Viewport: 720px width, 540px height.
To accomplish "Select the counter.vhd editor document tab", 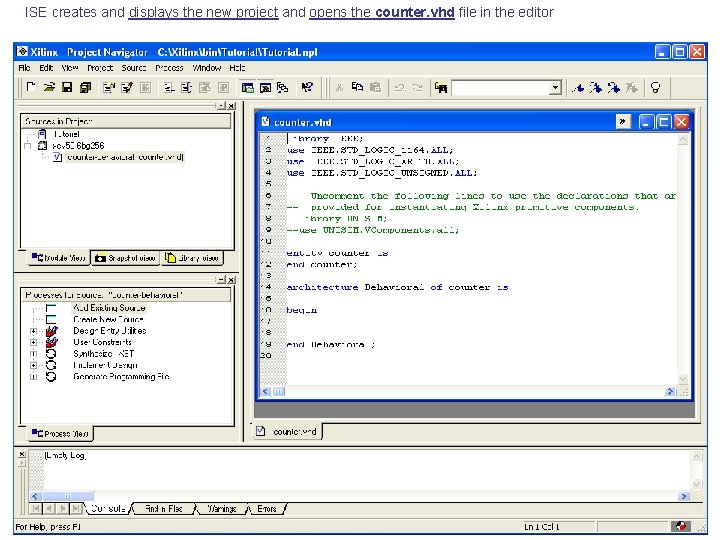I will coord(287,432).
